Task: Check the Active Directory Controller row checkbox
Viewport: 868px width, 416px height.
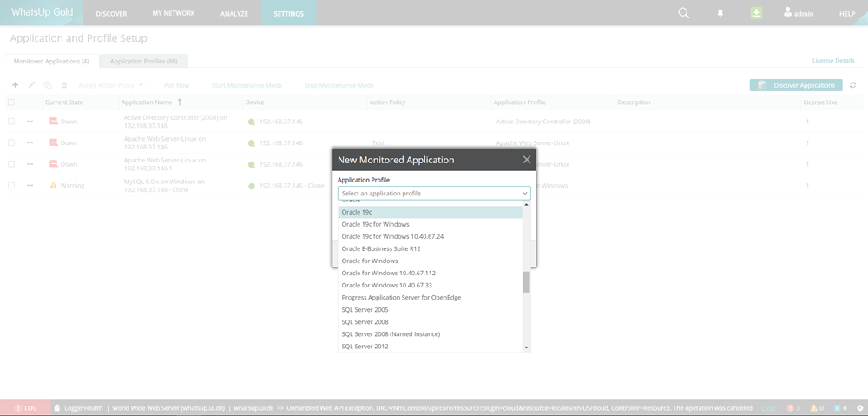Action: [11, 122]
